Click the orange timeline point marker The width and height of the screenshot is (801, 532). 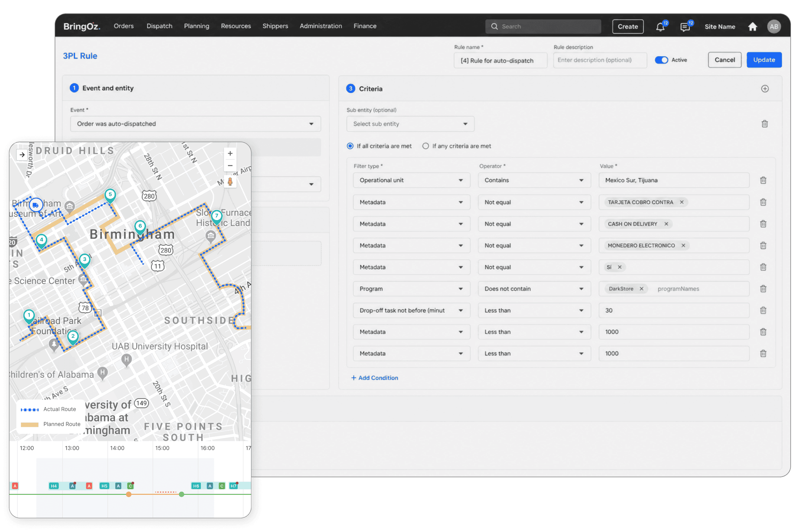[x=129, y=494]
